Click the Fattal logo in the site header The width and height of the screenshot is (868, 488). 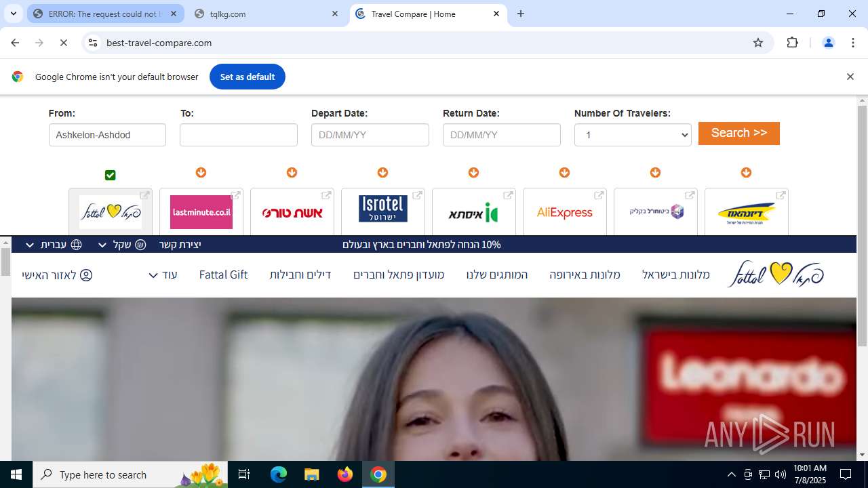[776, 274]
